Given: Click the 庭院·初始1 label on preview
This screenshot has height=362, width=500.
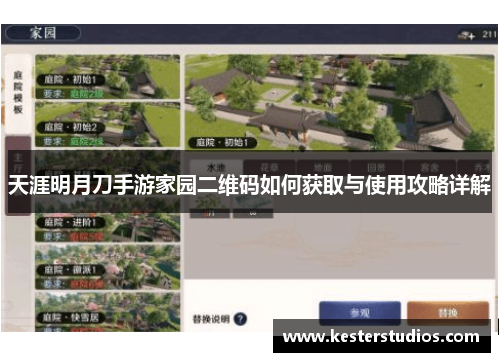Looking at the screenshot, I should [x=222, y=143].
